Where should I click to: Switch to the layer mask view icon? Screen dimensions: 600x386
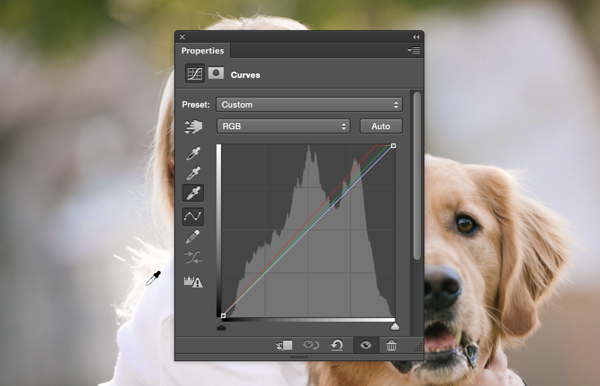point(216,73)
